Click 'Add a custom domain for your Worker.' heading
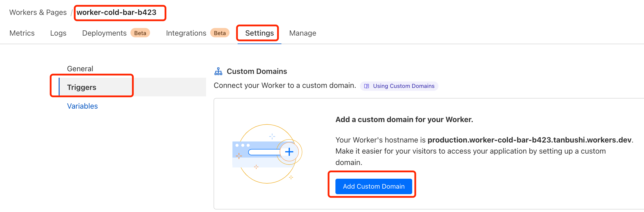This screenshot has height=212, width=644. click(404, 119)
